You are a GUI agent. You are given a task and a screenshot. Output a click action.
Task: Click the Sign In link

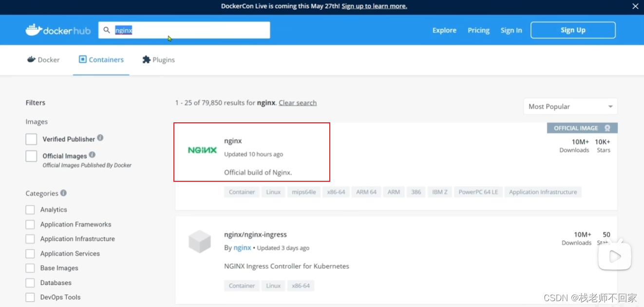511,30
